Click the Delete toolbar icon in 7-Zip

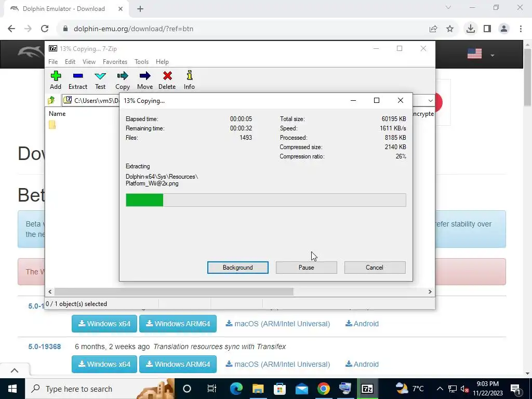click(167, 80)
